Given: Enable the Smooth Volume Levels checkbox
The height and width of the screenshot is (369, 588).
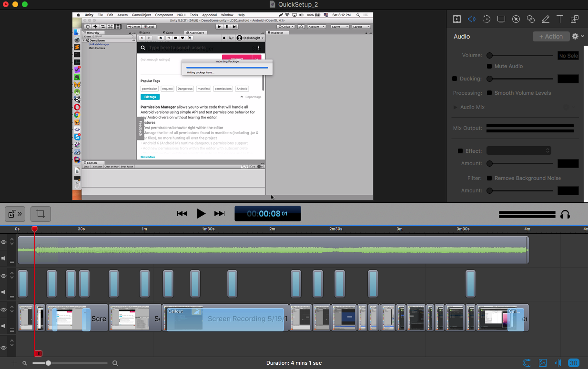Looking at the screenshot, I should click(x=489, y=93).
